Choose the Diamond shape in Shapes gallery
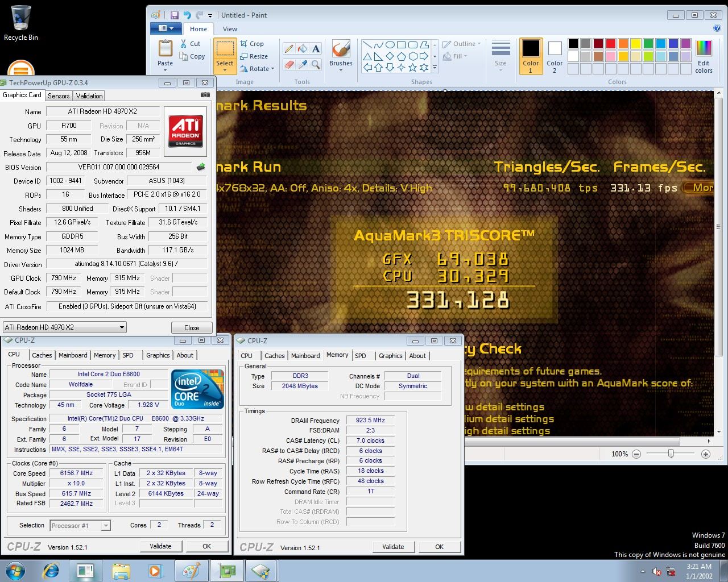 [390, 56]
